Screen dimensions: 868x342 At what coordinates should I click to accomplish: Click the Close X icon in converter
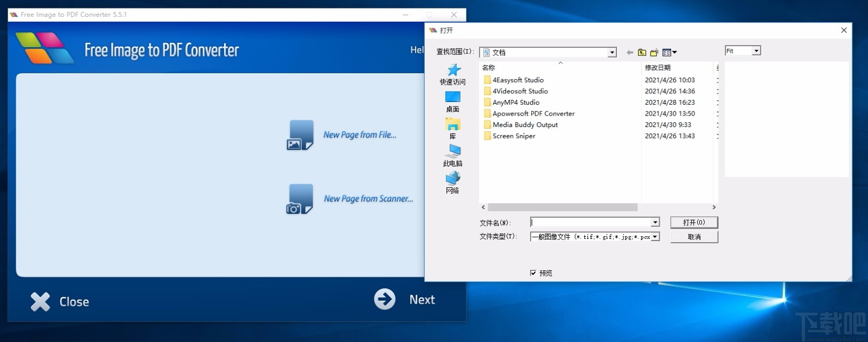coord(40,302)
